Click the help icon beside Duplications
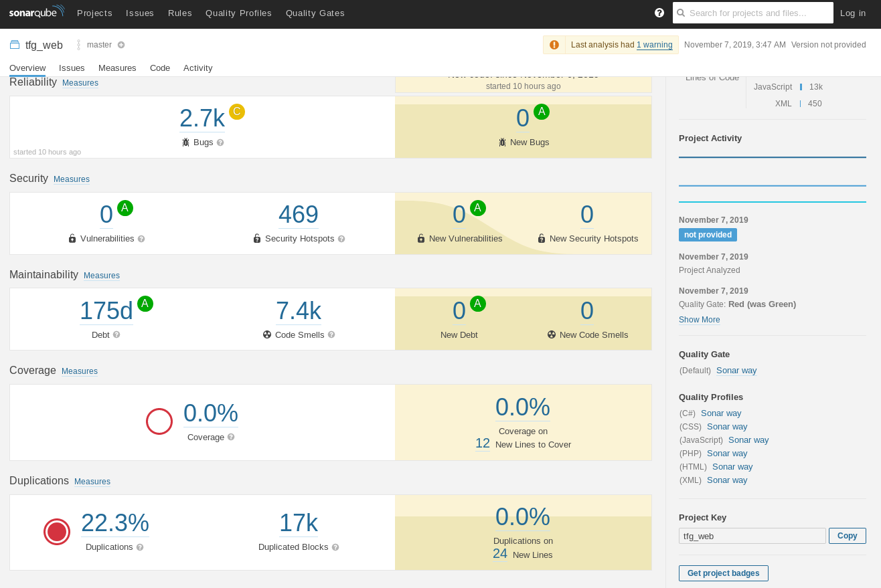 (x=140, y=547)
